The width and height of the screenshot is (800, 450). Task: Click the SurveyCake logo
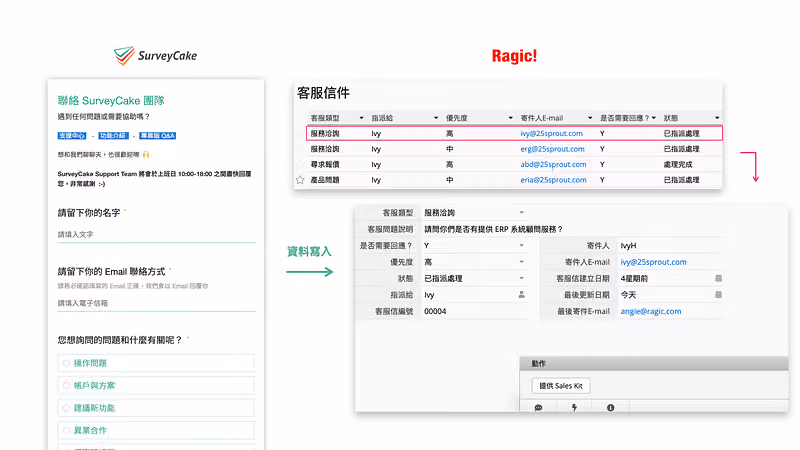155,56
